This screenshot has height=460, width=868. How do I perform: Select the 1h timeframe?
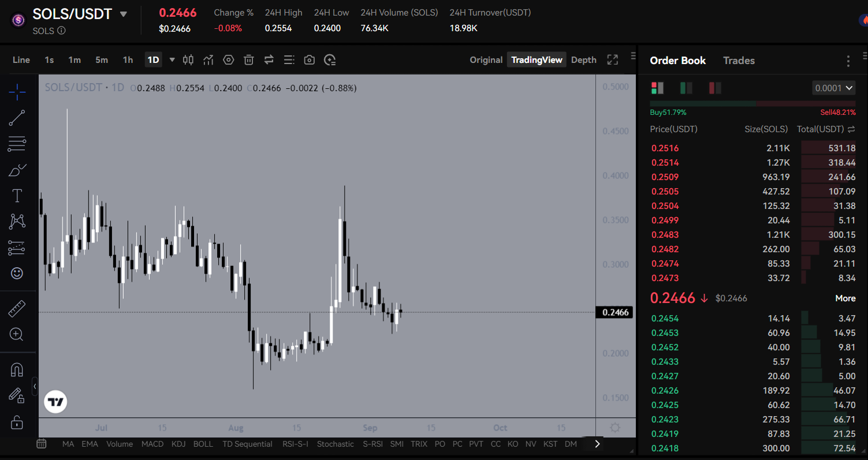tap(128, 59)
